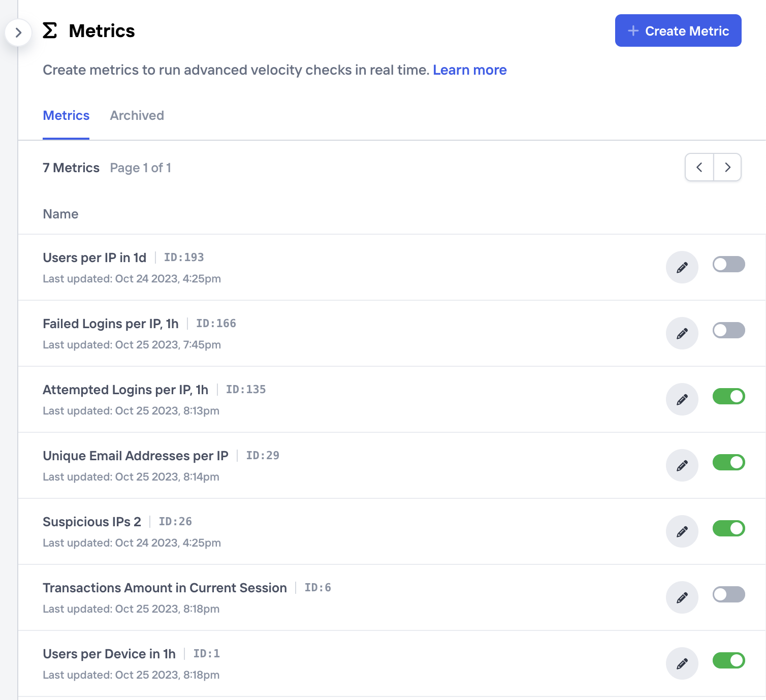Click the ID:26 label
The height and width of the screenshot is (700, 766).
[175, 522]
